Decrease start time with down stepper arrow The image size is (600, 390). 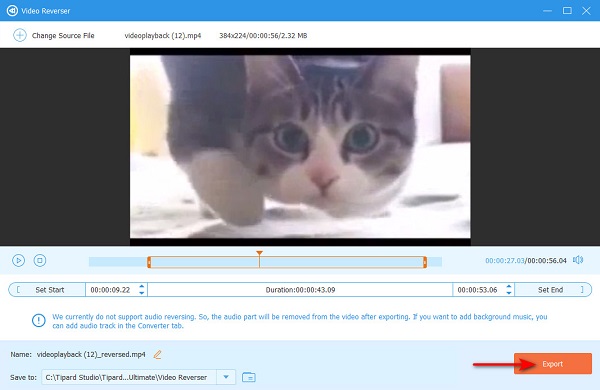tap(142, 293)
